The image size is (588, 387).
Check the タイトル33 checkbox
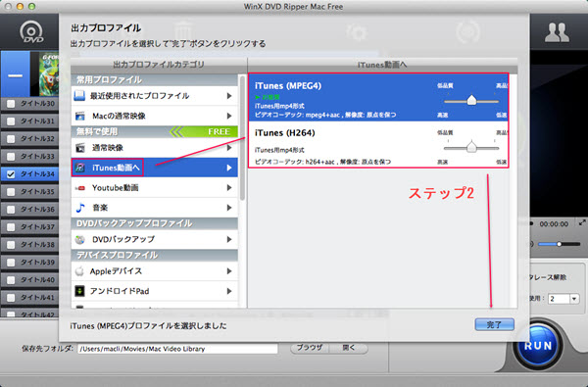(x=11, y=157)
